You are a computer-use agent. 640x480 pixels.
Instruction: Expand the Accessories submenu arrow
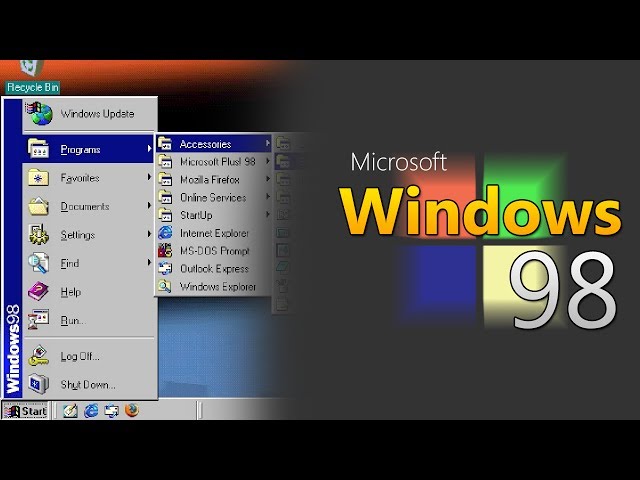[268, 143]
